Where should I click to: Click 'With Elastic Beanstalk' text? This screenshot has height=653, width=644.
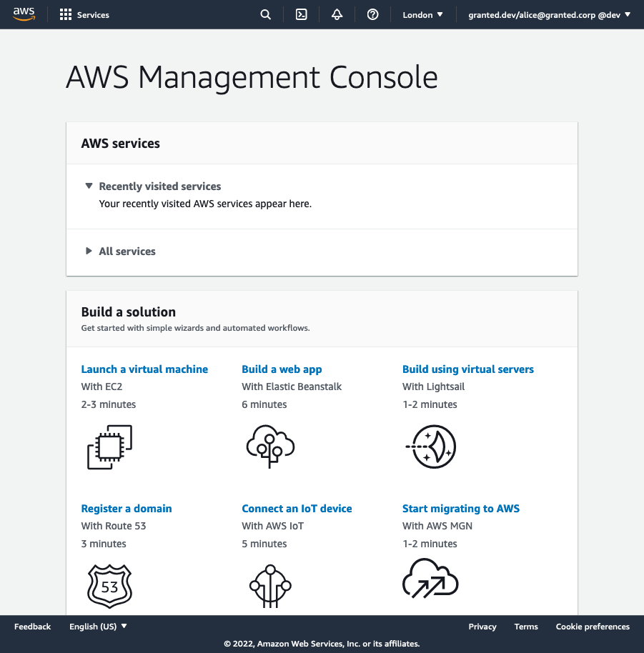pyautogui.click(x=292, y=387)
